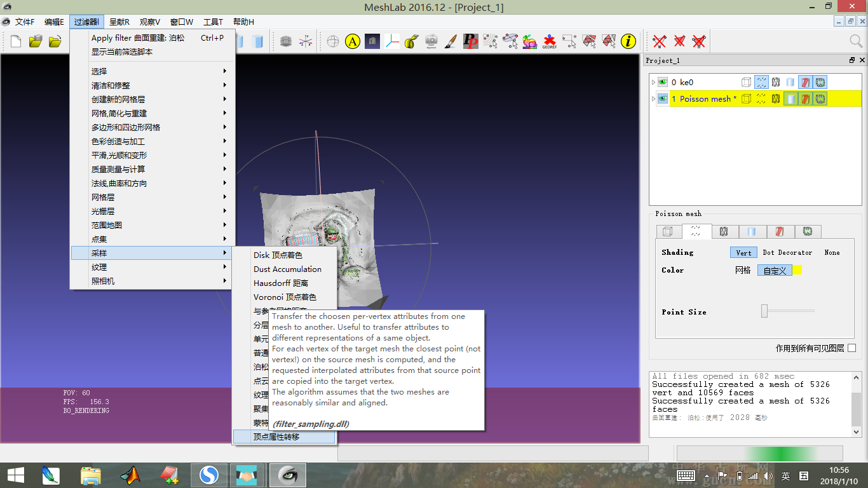868x488 pixels.
Task: Select Dot Decorator shading option
Action: point(787,252)
